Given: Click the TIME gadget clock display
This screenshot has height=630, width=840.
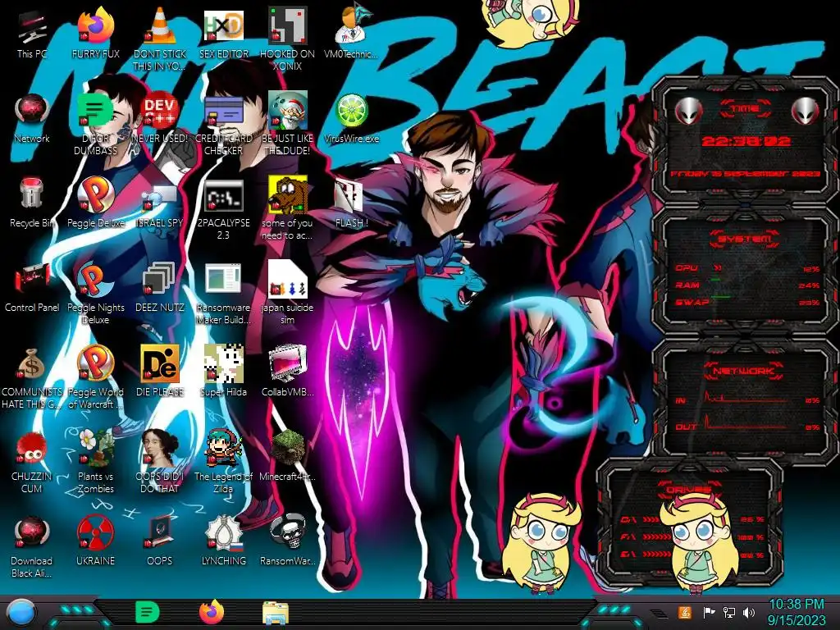Looking at the screenshot, I should point(746,141).
